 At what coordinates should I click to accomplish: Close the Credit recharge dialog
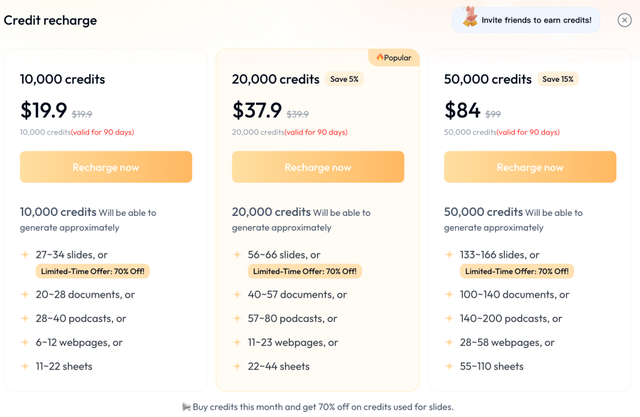coord(625,20)
